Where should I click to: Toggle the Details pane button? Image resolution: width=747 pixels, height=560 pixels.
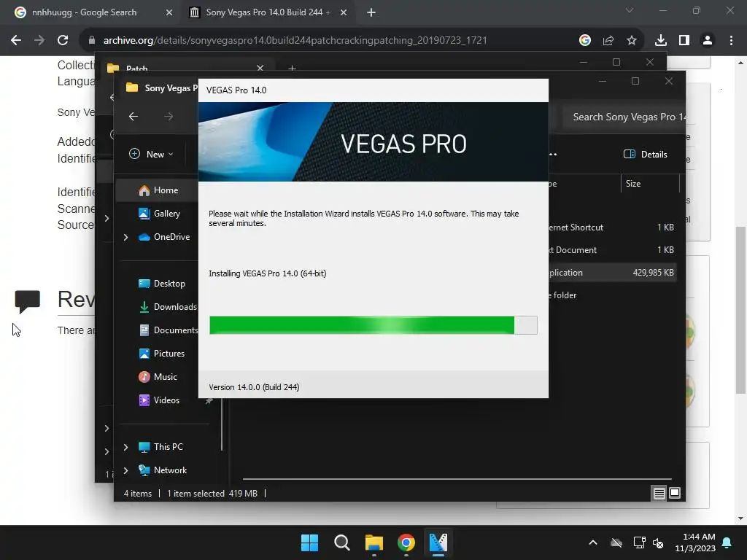646,154
